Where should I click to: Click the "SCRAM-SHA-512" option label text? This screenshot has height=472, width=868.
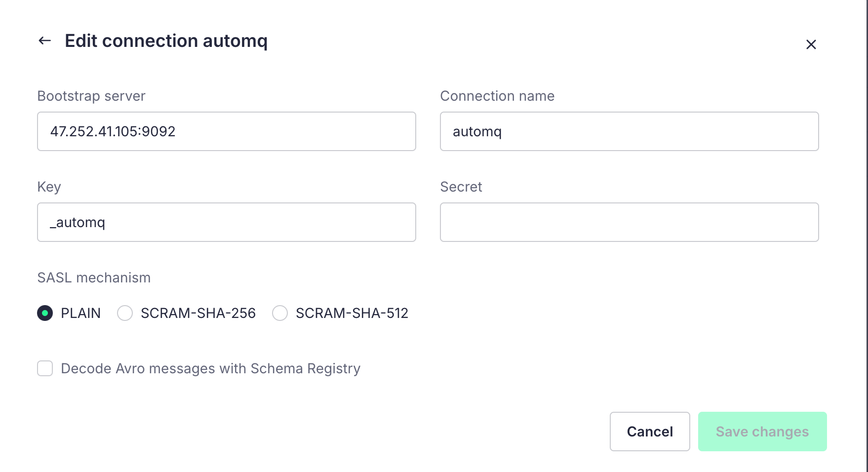352,313
